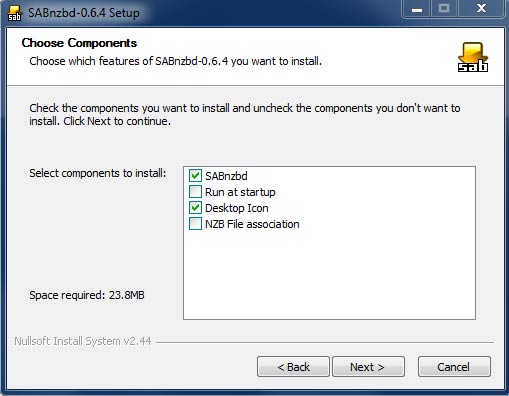Uncheck the Desktop Icon checkbox
509x396 pixels.
point(195,208)
